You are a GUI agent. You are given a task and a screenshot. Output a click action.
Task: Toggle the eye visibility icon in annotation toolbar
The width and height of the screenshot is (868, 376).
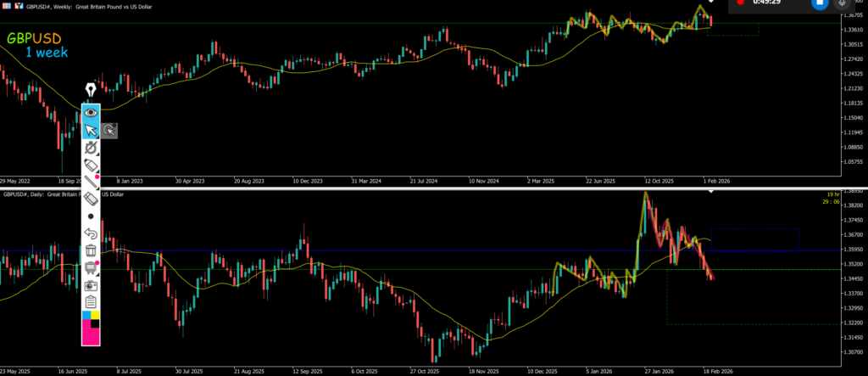(x=91, y=111)
